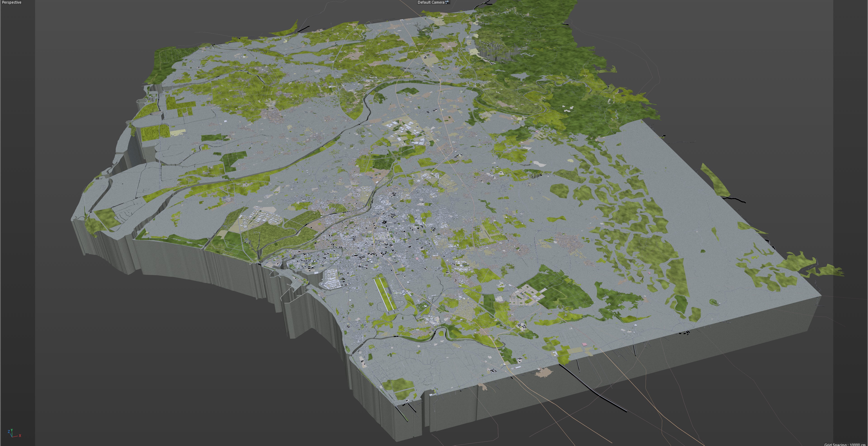Click the Default Camera link icon
Screen dimensions: 868x446
(447, 2)
